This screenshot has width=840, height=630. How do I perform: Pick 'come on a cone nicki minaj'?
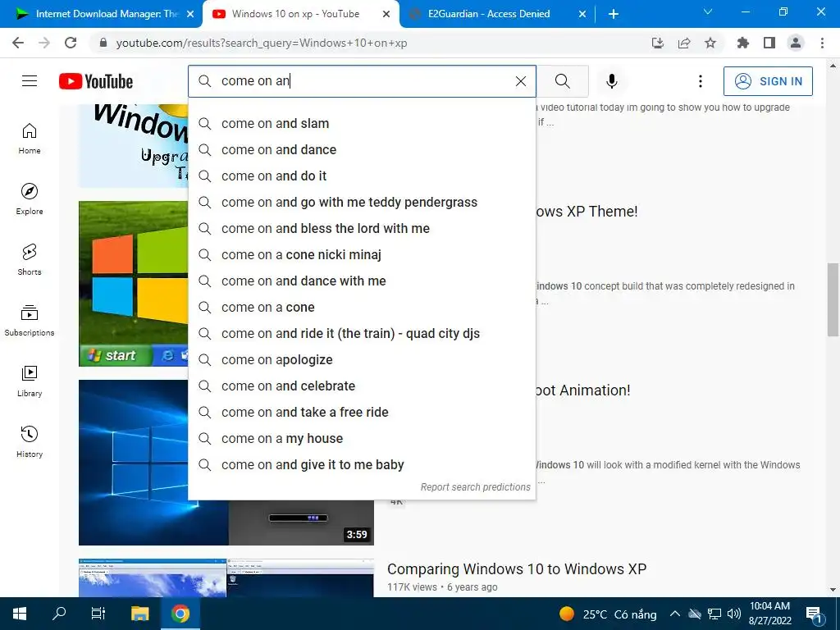pyautogui.click(x=362, y=254)
